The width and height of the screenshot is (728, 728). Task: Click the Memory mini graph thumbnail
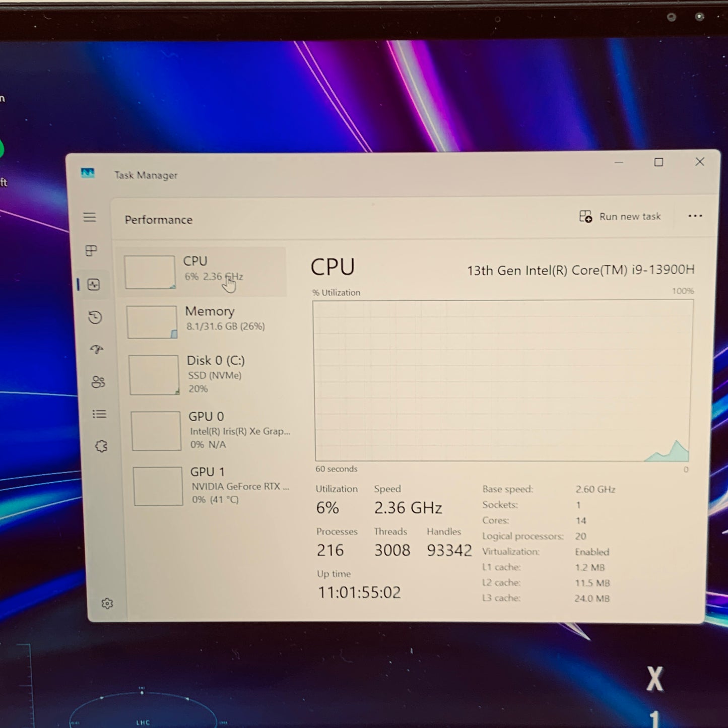tap(152, 322)
